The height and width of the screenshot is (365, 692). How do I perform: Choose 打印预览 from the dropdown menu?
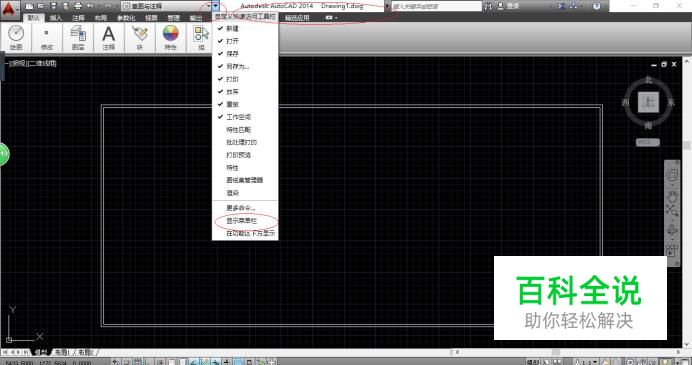point(245,155)
